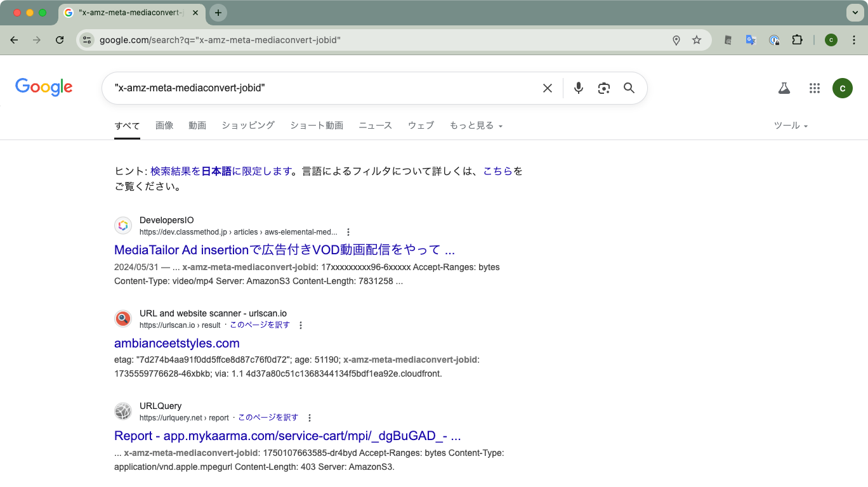Go forward with the forward arrow
The width and height of the screenshot is (868, 487).
(37, 40)
